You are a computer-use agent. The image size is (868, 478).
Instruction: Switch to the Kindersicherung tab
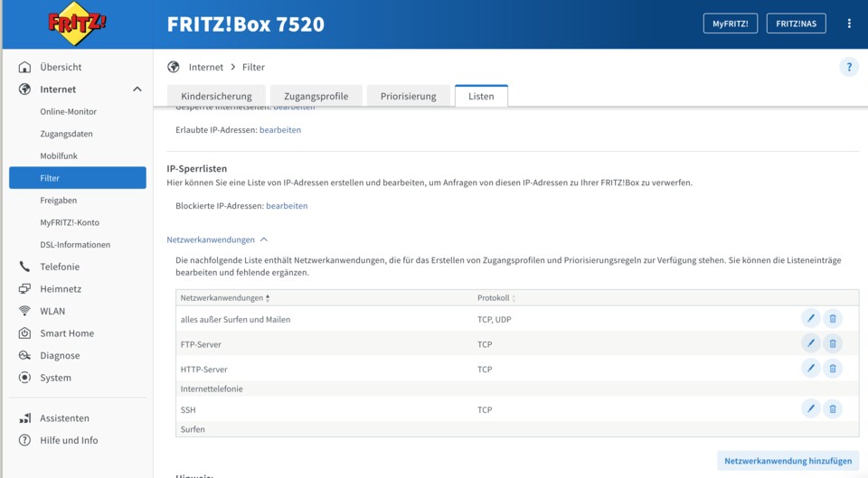(x=216, y=96)
